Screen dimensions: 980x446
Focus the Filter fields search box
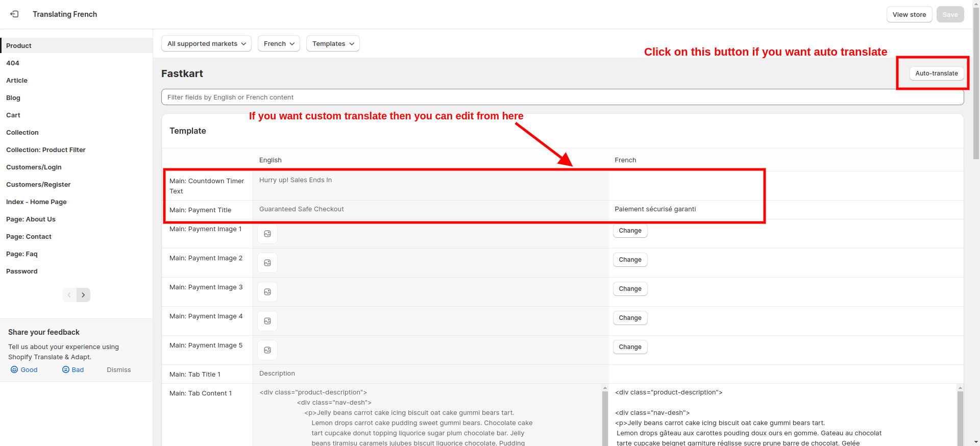pyautogui.click(x=562, y=97)
